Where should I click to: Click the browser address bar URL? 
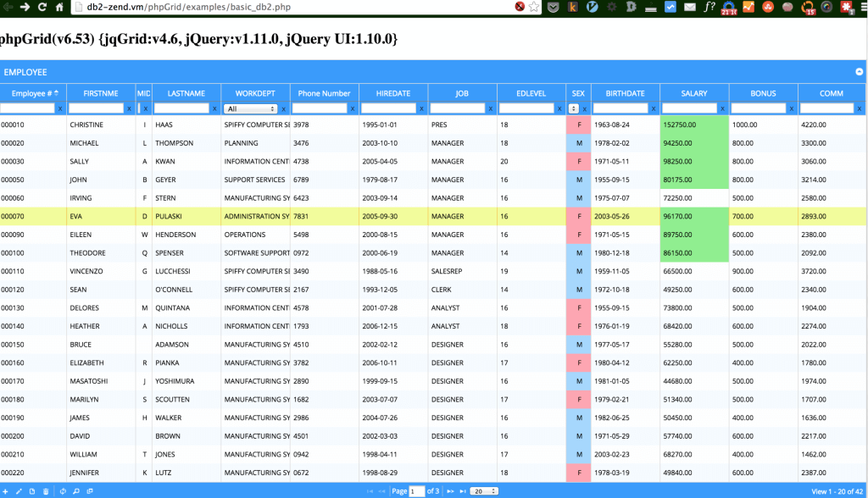tap(189, 7)
